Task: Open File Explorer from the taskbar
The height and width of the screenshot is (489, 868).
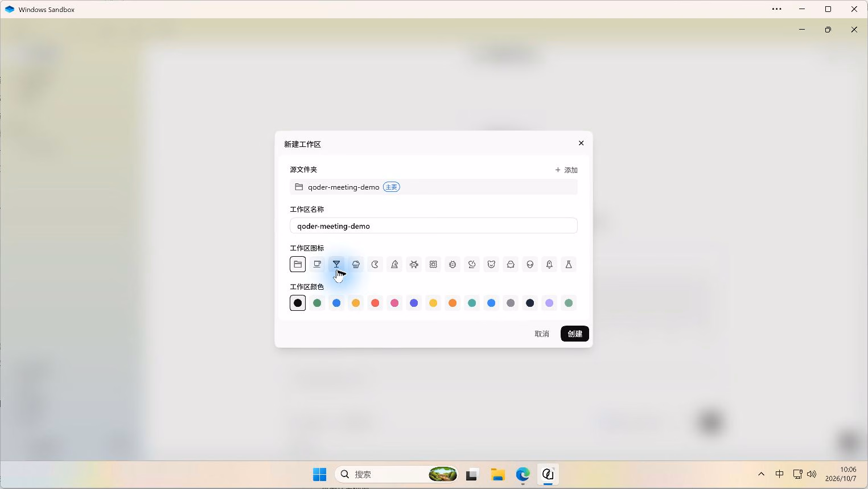Action: tap(498, 474)
